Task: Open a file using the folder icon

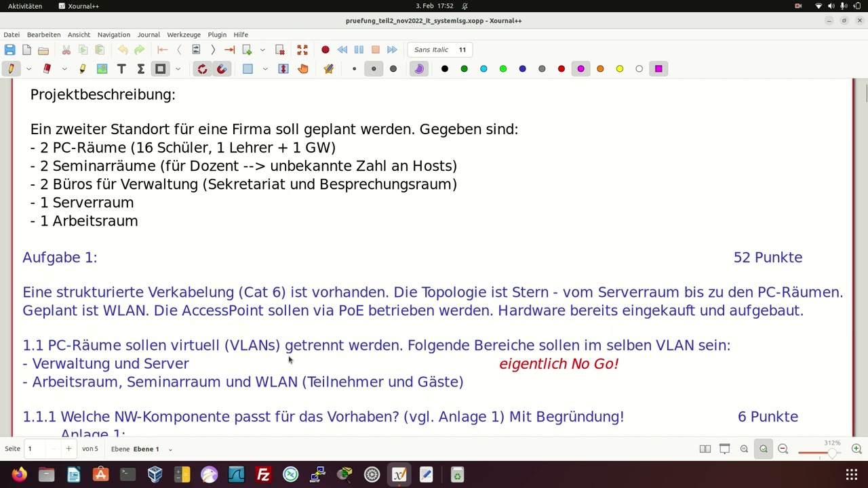Action: tap(43, 49)
